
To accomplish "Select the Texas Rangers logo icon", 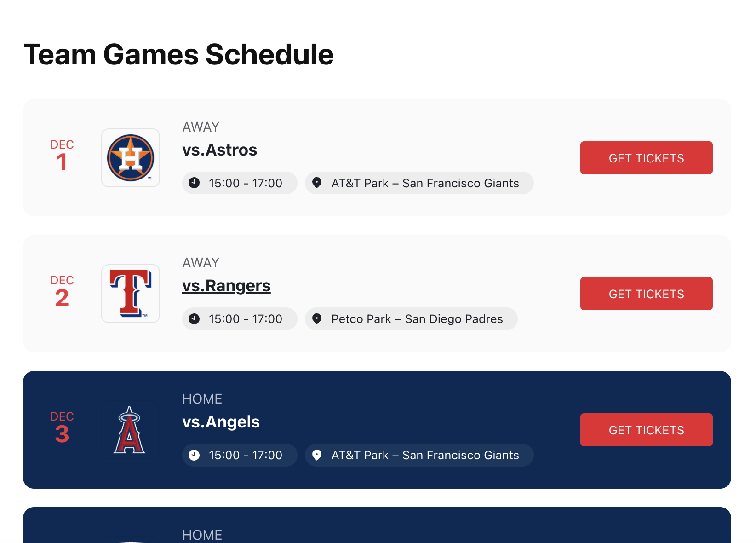I will point(130,293).
